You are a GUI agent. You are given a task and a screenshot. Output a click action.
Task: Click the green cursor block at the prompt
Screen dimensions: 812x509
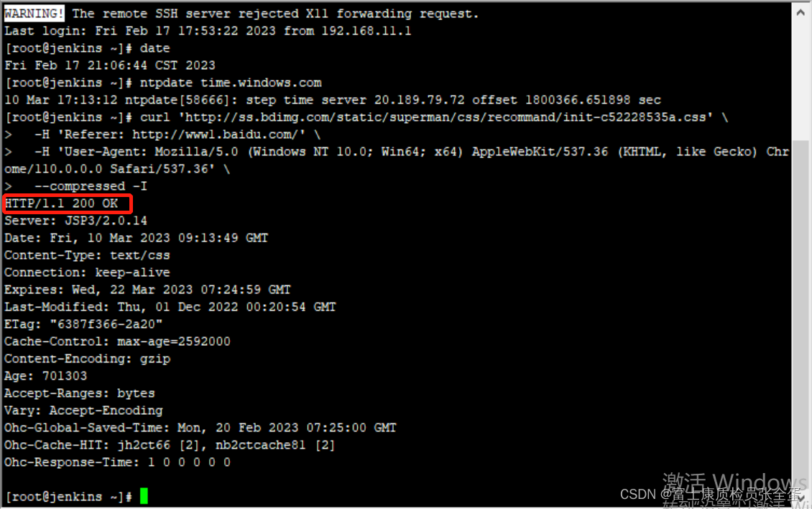144,496
